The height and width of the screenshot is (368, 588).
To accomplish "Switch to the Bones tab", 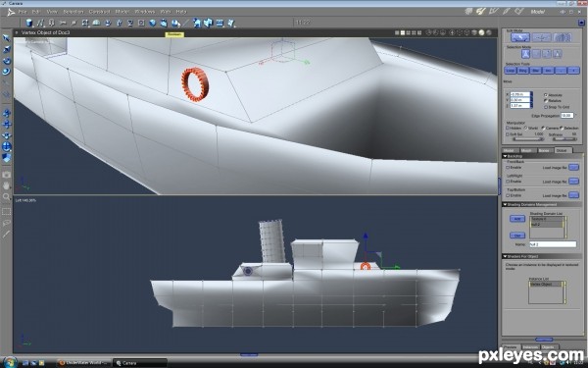I will [544, 150].
